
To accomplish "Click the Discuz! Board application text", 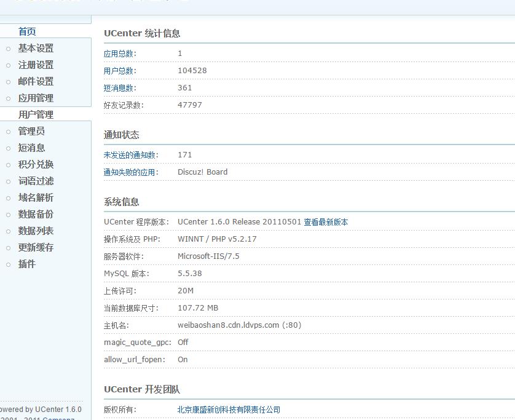I will 203,172.
